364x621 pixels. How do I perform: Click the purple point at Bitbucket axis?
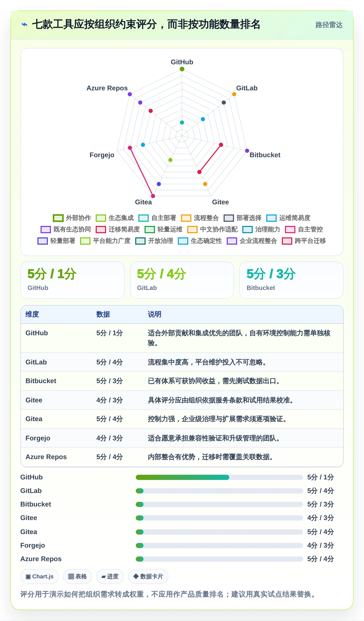coord(247,151)
